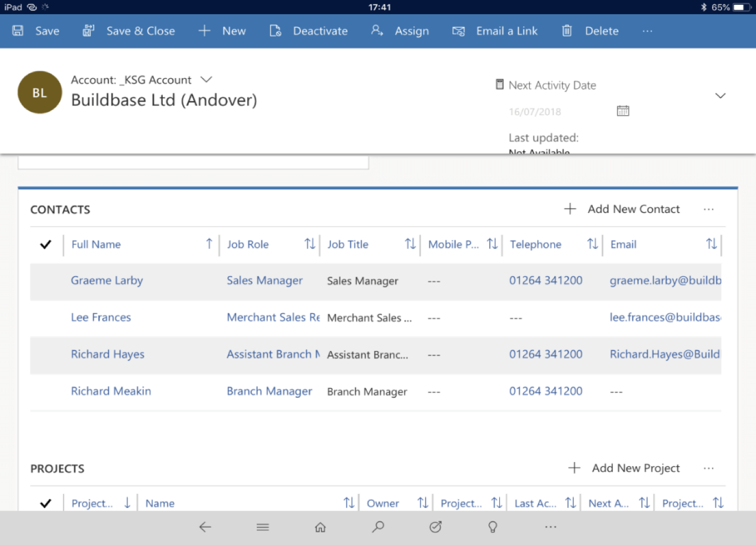Click Deactivate command label
Viewport: 756px width, 545px height.
(320, 31)
